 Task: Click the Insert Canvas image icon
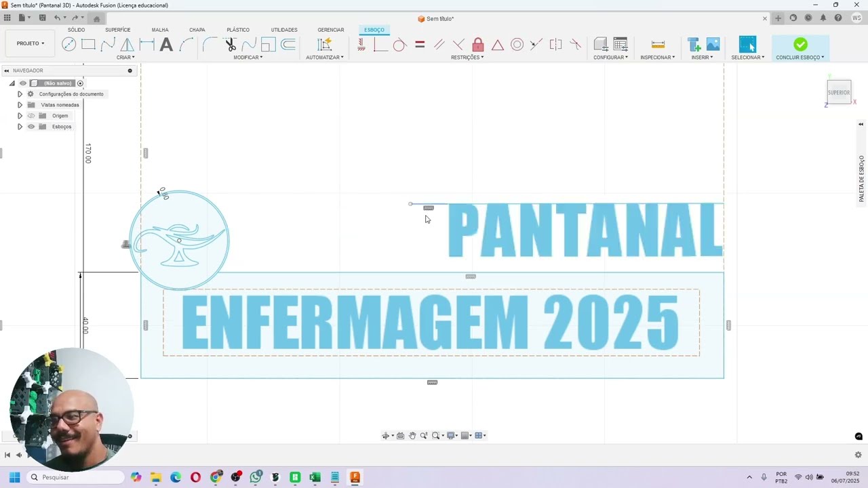tap(713, 45)
